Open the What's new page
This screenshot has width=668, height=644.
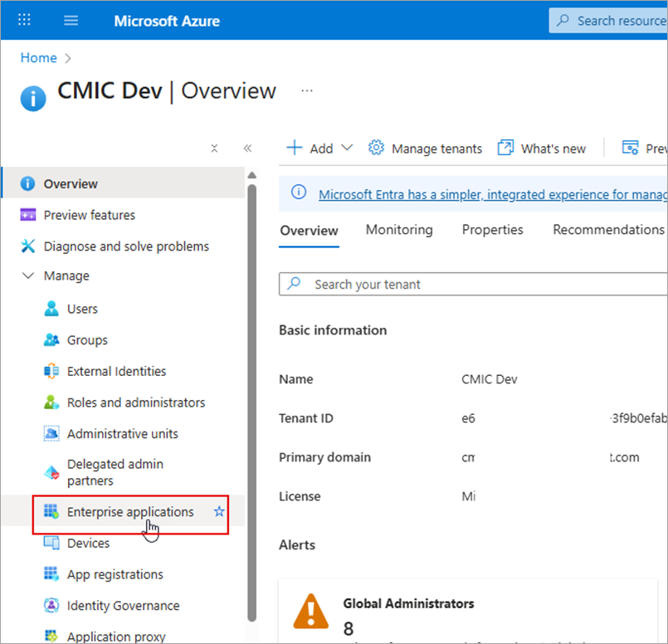(x=542, y=149)
